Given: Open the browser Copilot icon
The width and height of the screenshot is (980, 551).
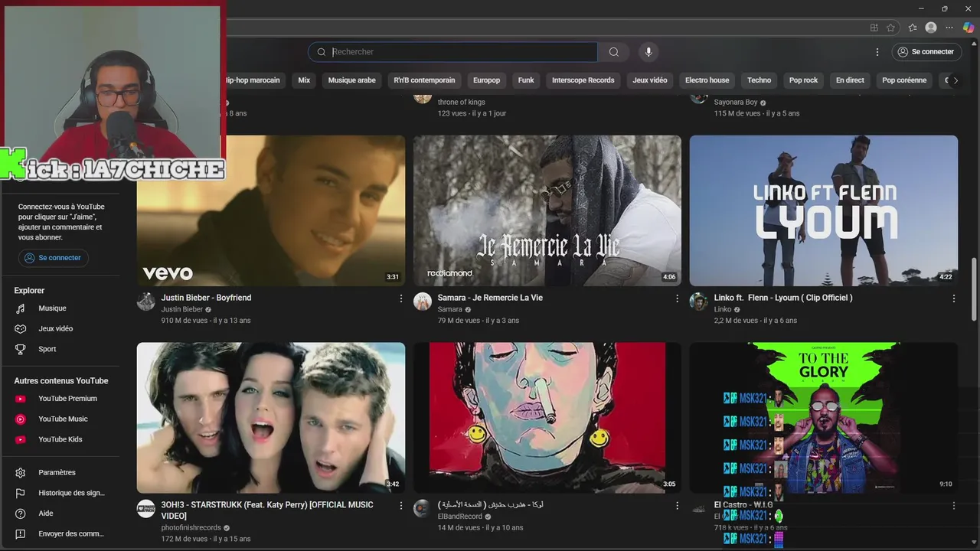Looking at the screenshot, I should click(x=969, y=28).
